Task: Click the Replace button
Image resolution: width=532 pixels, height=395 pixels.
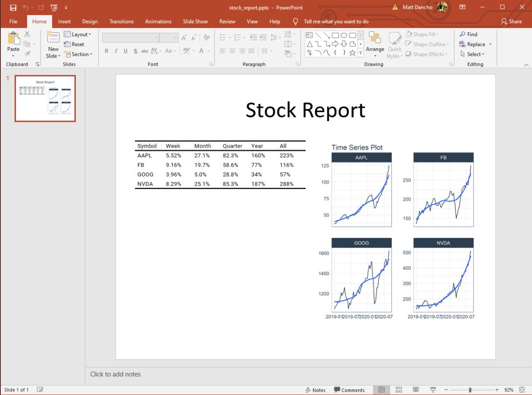Action: point(473,44)
